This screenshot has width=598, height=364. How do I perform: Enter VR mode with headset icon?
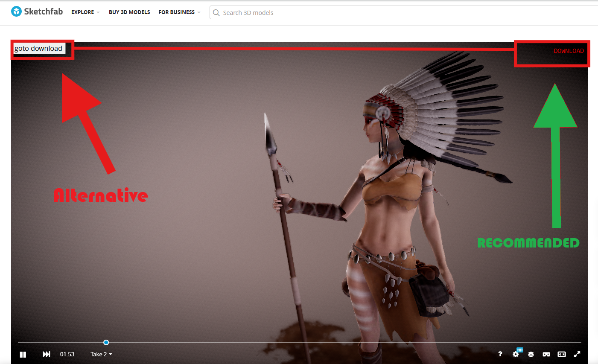click(546, 354)
